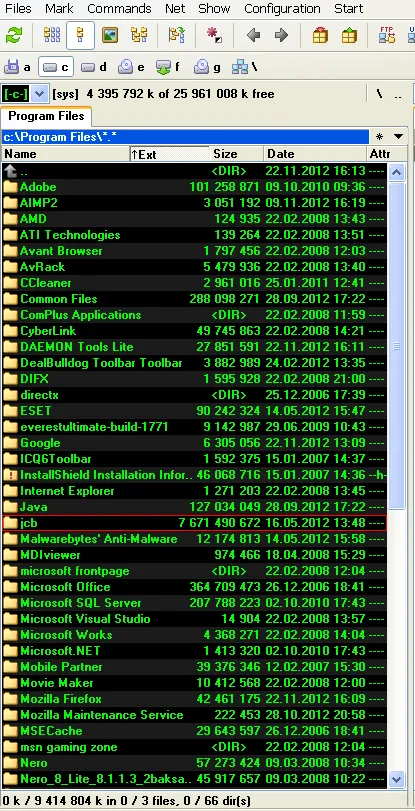This screenshot has width=415, height=811.
Task: Select the Microsoft SQL Server folder
Action: point(194,604)
